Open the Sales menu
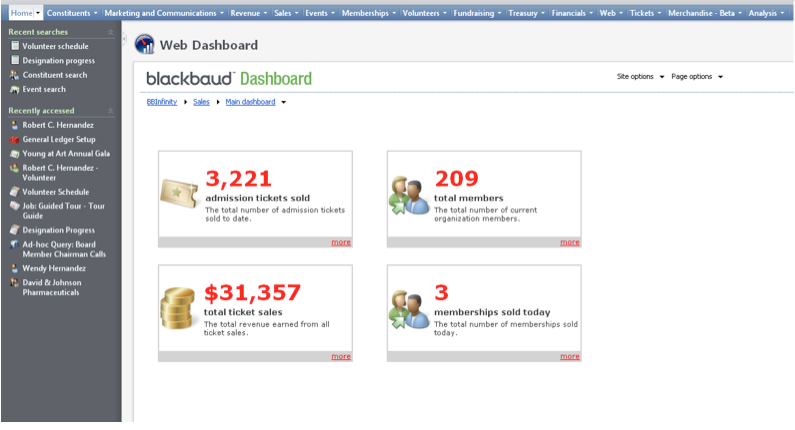Viewport: 795px width, 430px height. [286, 13]
